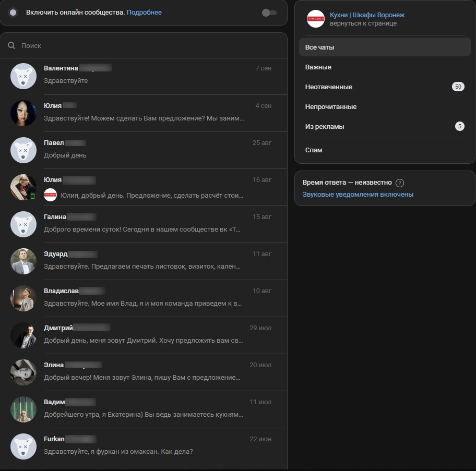Click community logo in Юлия's 16 авг message
Image resolution: width=476 pixels, height=471 pixels.
coord(51,195)
